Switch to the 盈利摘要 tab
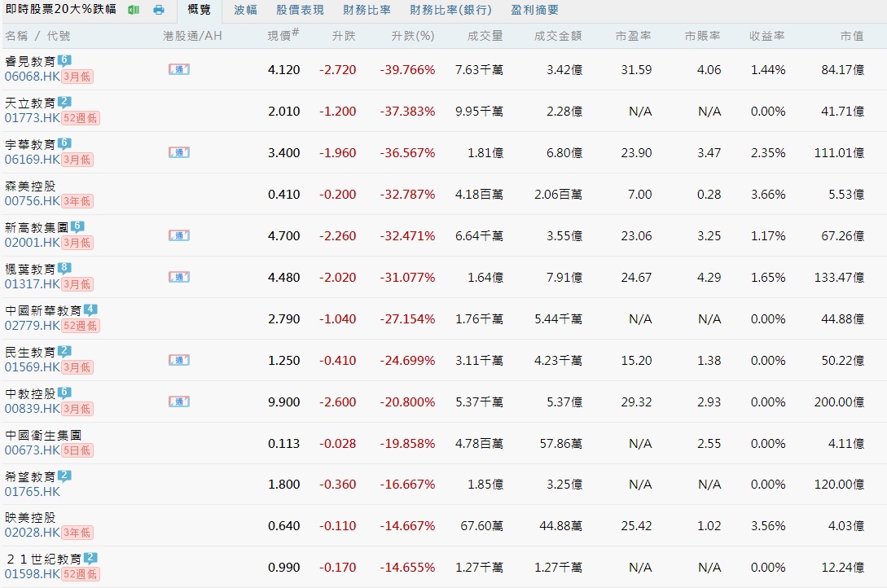Image resolution: width=887 pixels, height=588 pixels. [x=534, y=10]
